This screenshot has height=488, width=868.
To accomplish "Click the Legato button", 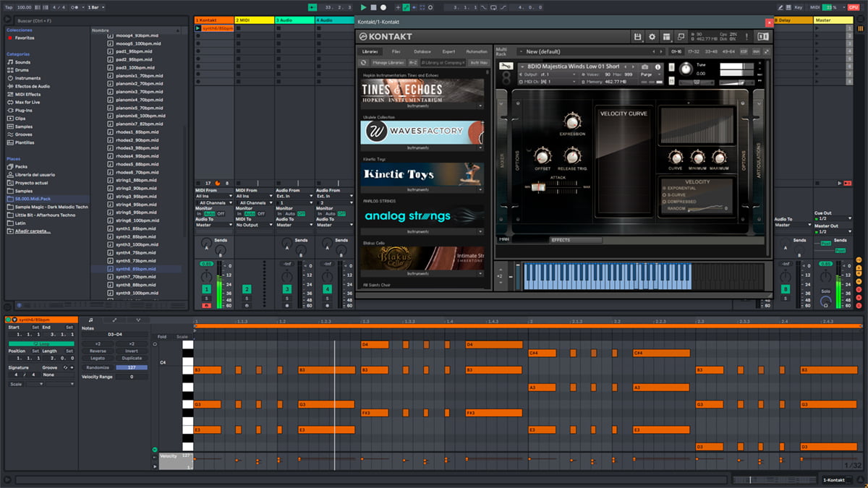I will (x=98, y=358).
